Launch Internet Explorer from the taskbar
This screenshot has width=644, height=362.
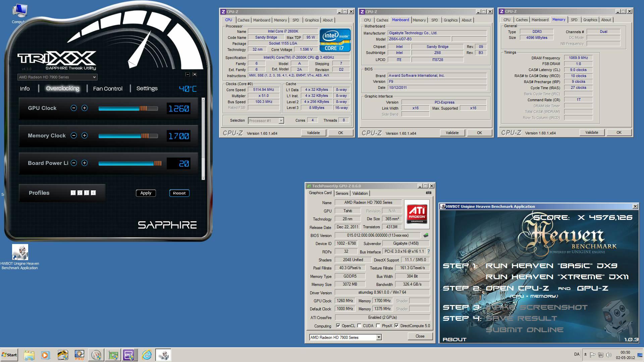pos(147,355)
